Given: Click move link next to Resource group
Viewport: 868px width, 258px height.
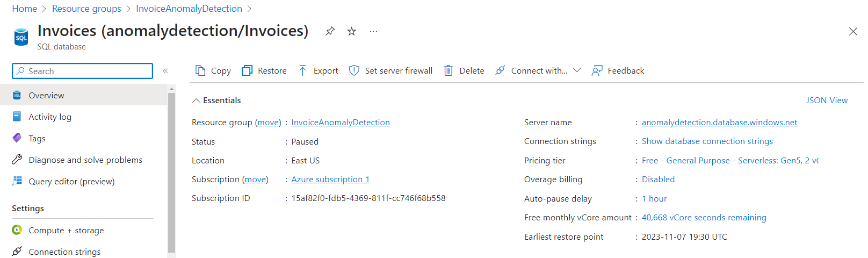Looking at the screenshot, I should pos(268,123).
